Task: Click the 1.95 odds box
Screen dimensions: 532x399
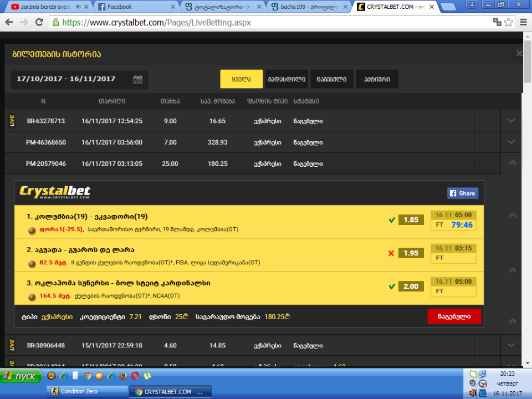Action: pos(411,253)
